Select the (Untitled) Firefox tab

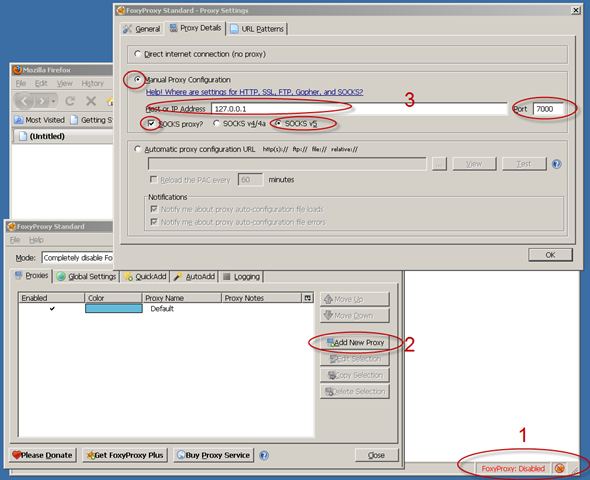[63, 136]
